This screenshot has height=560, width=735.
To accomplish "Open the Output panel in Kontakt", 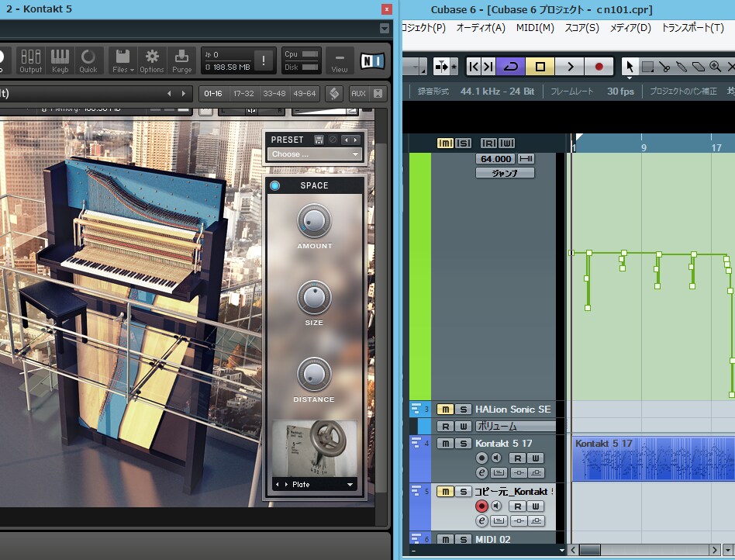I will tap(30, 60).
